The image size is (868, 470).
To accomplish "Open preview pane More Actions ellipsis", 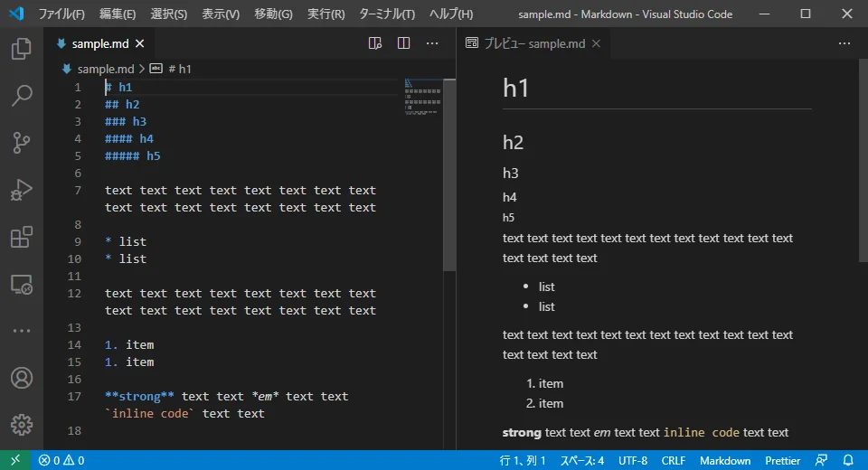I will 844,43.
